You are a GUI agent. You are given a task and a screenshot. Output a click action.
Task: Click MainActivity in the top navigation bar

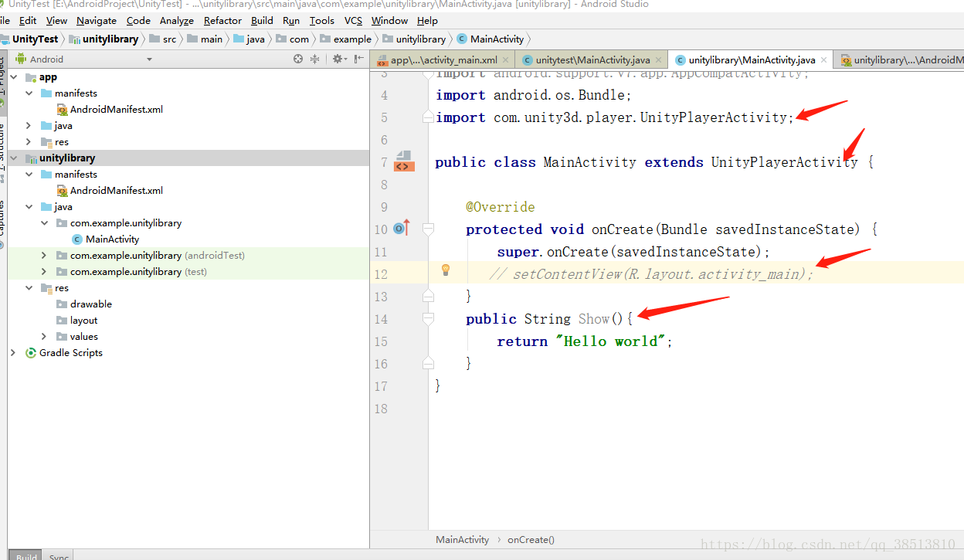pyautogui.click(x=490, y=39)
